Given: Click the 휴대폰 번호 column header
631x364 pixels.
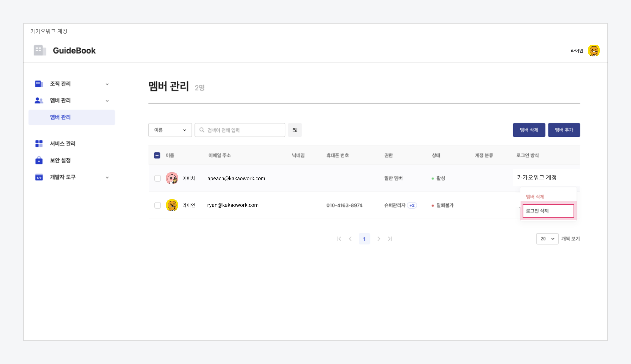Looking at the screenshot, I should click(x=337, y=156).
